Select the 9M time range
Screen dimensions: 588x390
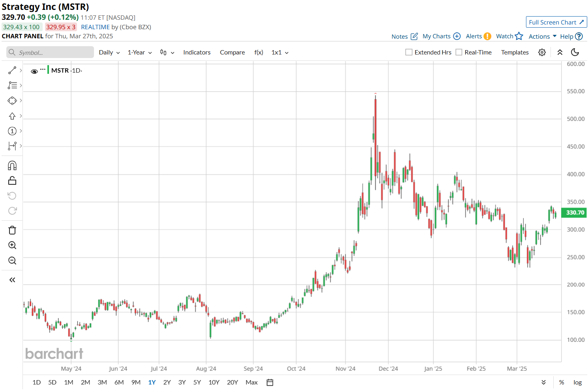click(136, 382)
